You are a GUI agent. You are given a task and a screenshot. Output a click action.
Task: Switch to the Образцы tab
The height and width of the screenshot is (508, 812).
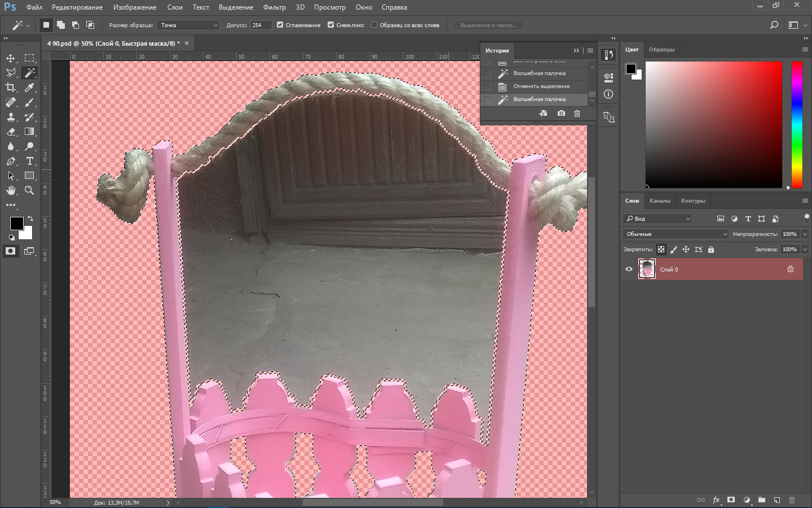tap(661, 50)
